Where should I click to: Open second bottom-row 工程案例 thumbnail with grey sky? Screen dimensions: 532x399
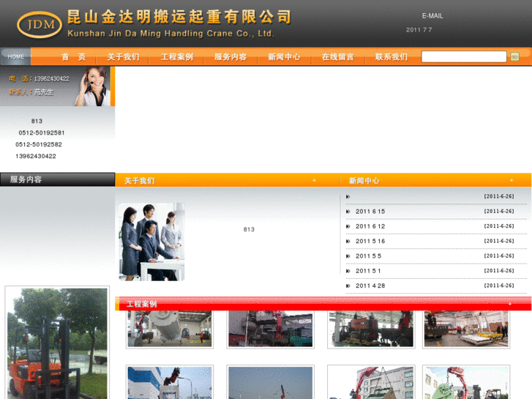click(271, 382)
